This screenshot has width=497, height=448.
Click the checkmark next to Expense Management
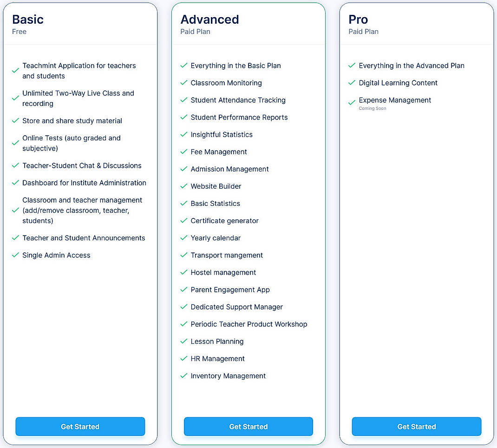point(352,102)
